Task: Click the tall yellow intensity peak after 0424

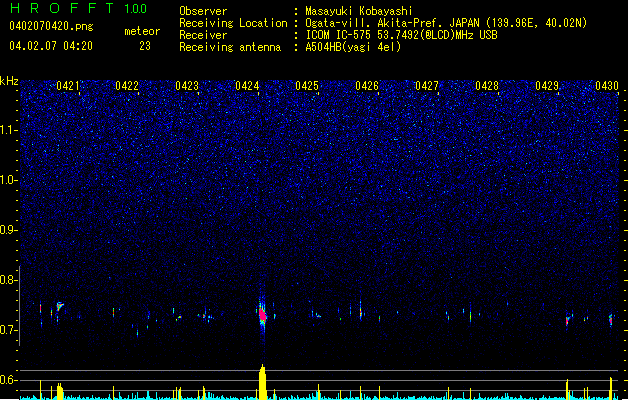Action: [262, 382]
